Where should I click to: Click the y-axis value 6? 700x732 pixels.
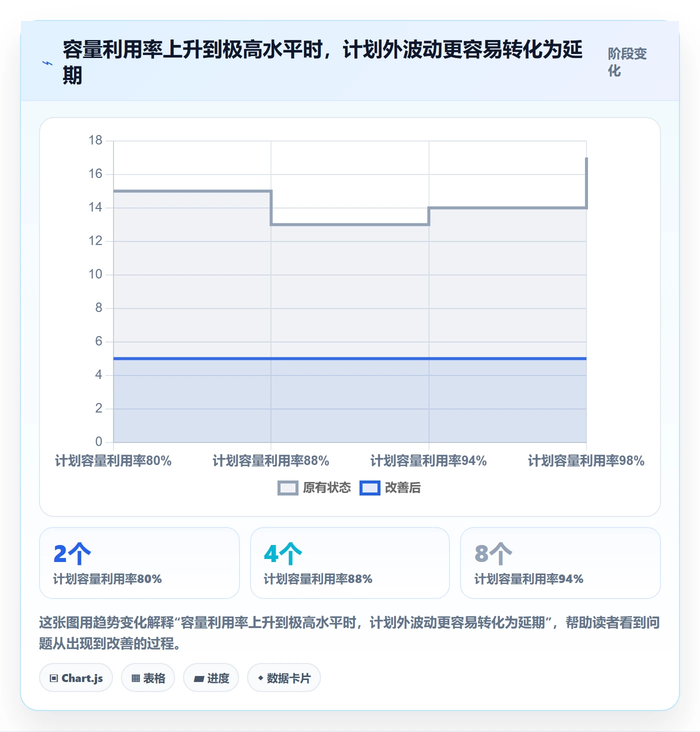click(x=99, y=341)
